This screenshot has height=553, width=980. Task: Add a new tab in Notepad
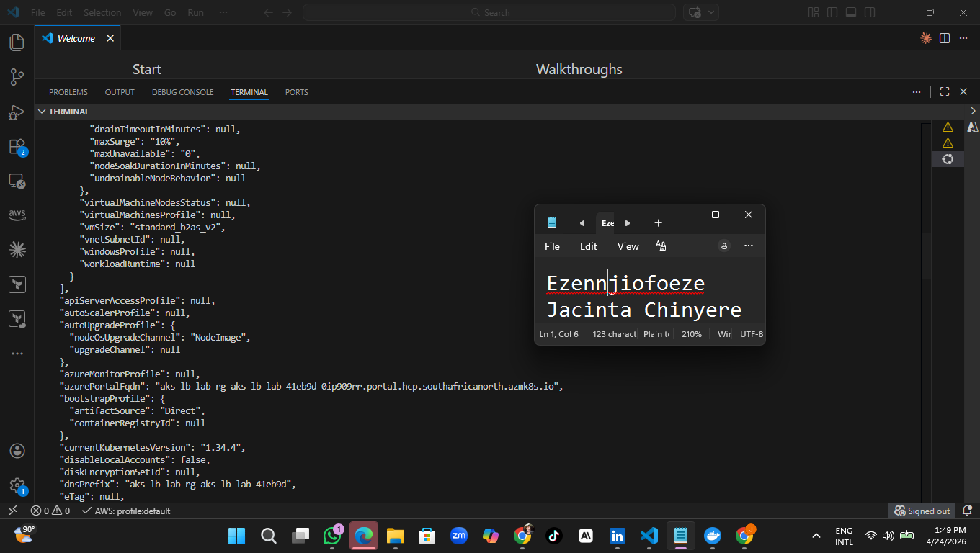tap(658, 223)
